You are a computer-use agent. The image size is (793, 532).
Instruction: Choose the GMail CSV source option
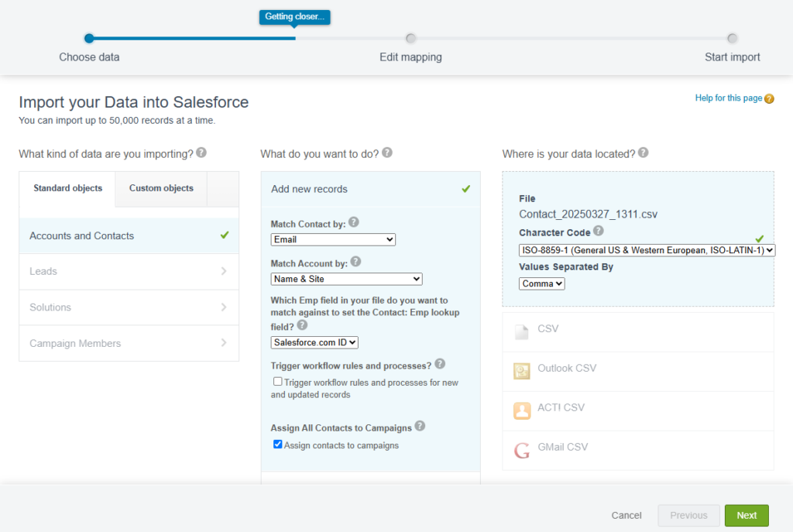[x=638, y=450]
